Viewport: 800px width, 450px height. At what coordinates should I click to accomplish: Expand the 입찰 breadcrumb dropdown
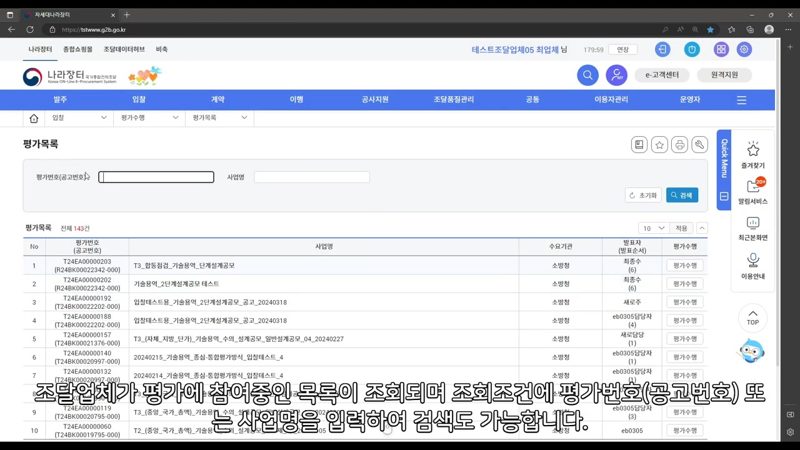(x=79, y=118)
